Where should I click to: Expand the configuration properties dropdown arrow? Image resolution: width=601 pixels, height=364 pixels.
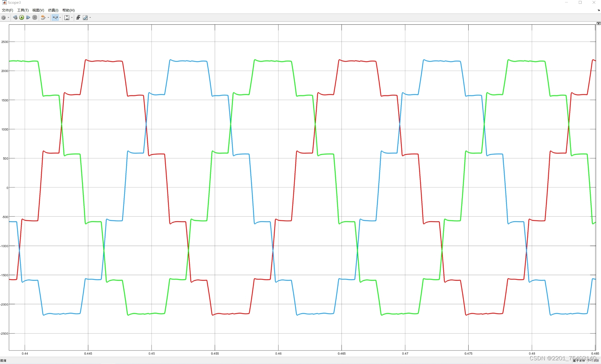[x=8, y=18]
